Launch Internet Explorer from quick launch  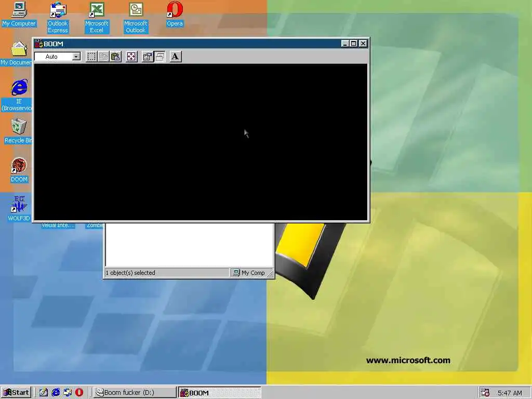56,393
